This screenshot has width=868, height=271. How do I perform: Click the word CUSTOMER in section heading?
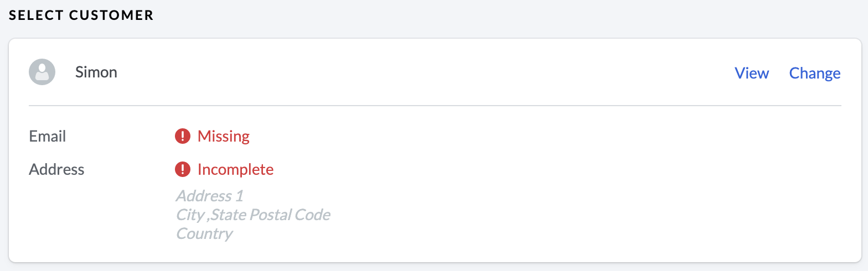(112, 15)
